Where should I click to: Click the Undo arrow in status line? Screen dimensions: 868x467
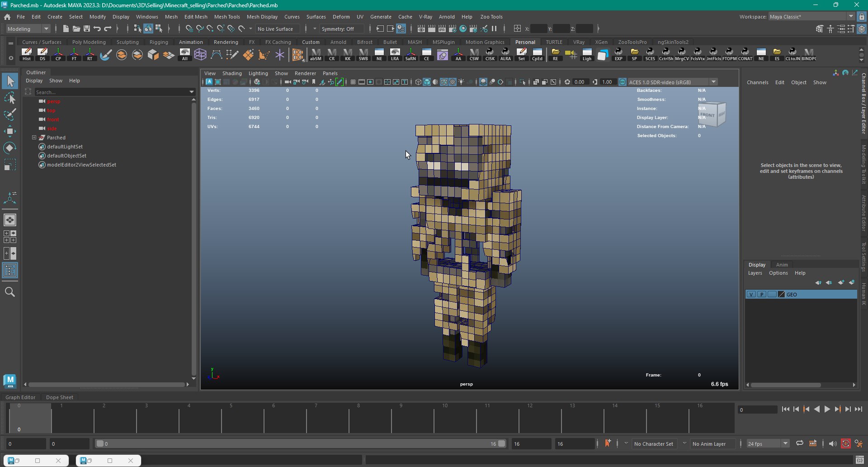coord(97,29)
